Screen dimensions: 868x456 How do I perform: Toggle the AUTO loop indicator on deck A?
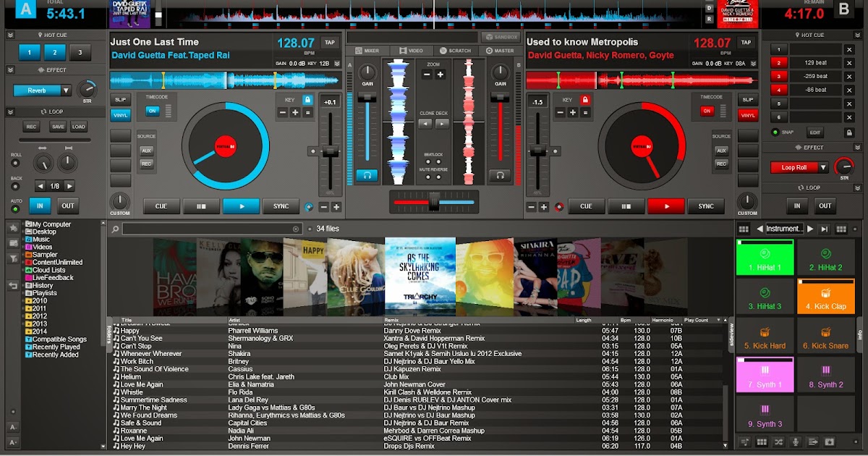[16, 208]
